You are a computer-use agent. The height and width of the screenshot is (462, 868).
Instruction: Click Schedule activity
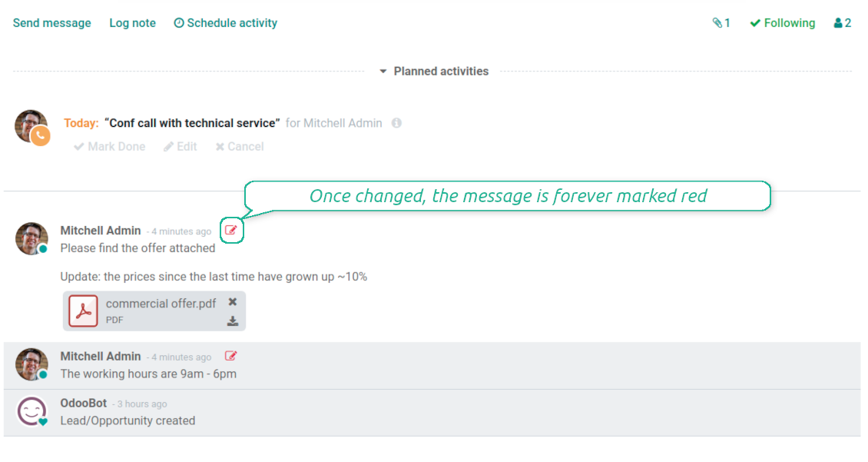point(225,23)
